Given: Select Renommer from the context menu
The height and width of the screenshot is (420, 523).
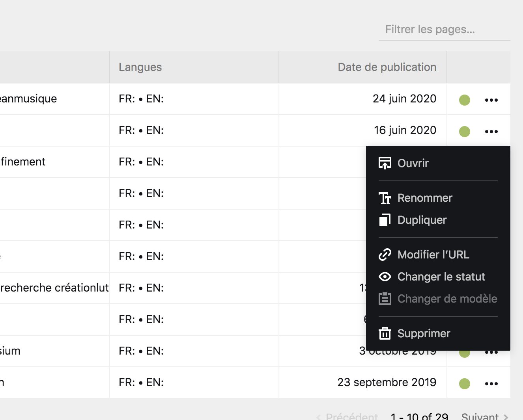Looking at the screenshot, I should point(425,198).
